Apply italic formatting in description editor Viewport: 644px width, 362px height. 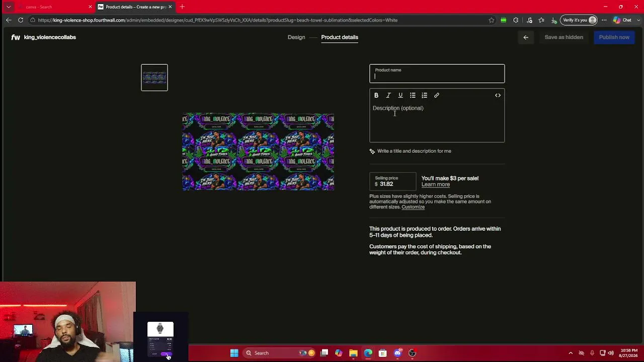pyautogui.click(x=388, y=96)
